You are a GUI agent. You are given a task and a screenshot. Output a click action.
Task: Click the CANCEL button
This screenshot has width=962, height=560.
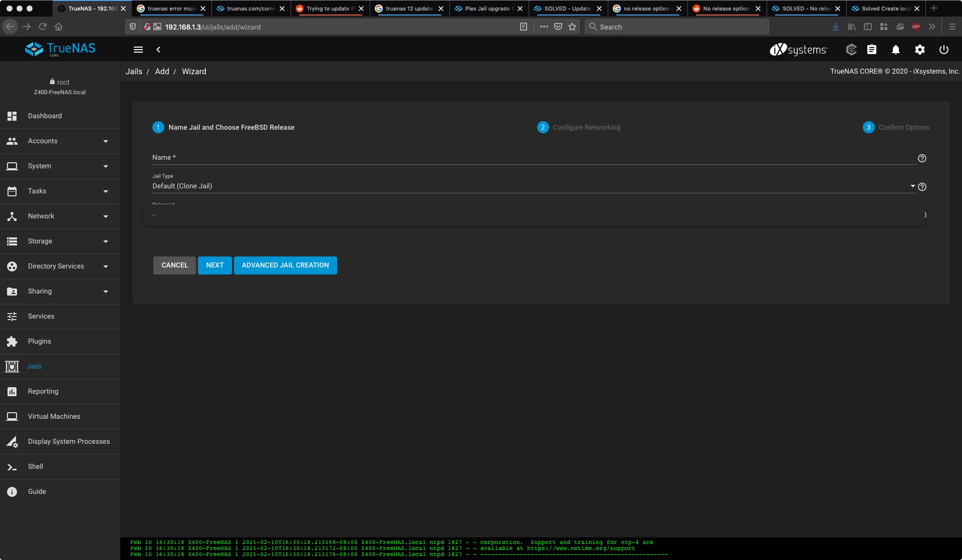174,265
